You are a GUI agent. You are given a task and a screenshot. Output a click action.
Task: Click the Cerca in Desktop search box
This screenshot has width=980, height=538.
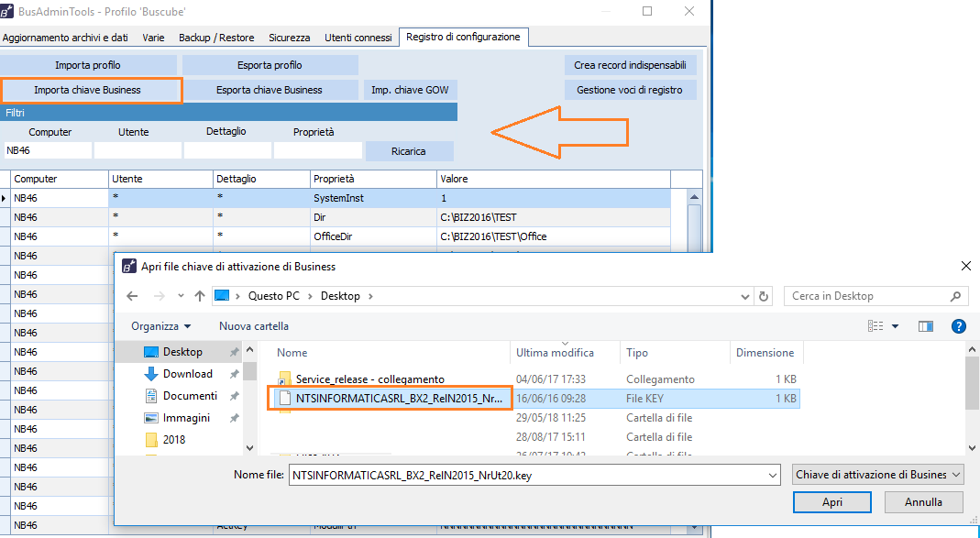coord(875,296)
